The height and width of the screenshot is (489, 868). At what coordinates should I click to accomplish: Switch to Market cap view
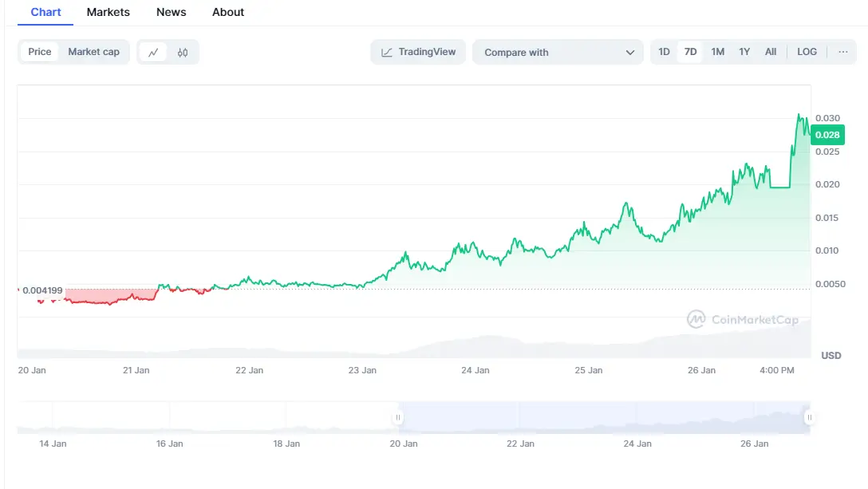[x=93, y=52]
